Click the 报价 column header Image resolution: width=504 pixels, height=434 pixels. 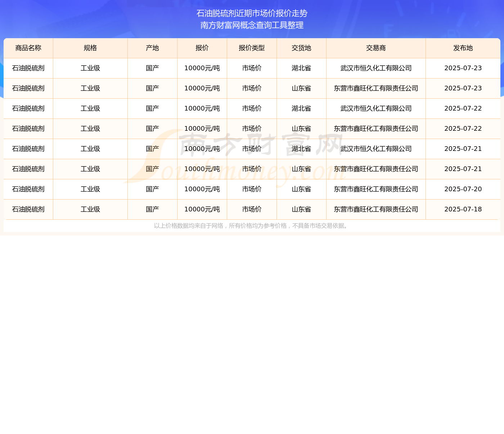(x=202, y=48)
